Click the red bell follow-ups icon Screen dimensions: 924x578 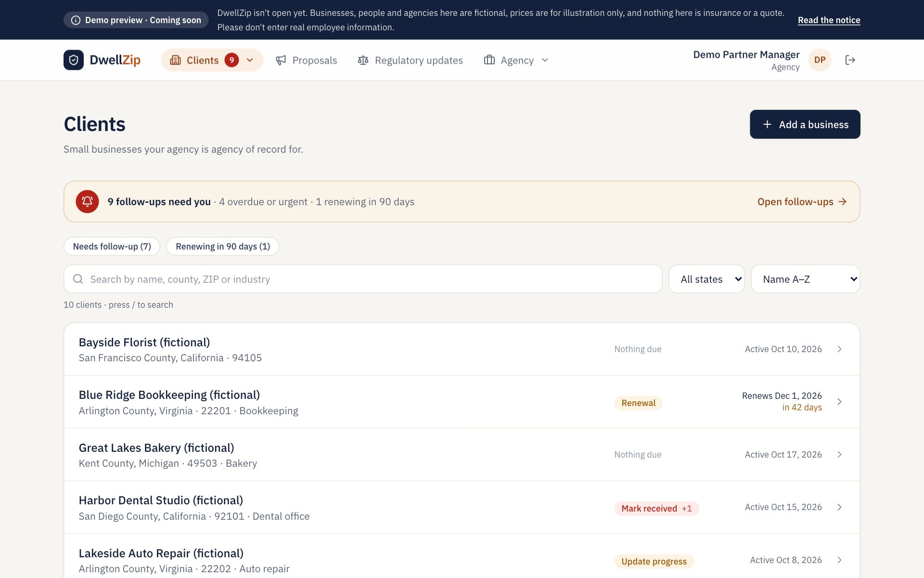click(x=87, y=202)
